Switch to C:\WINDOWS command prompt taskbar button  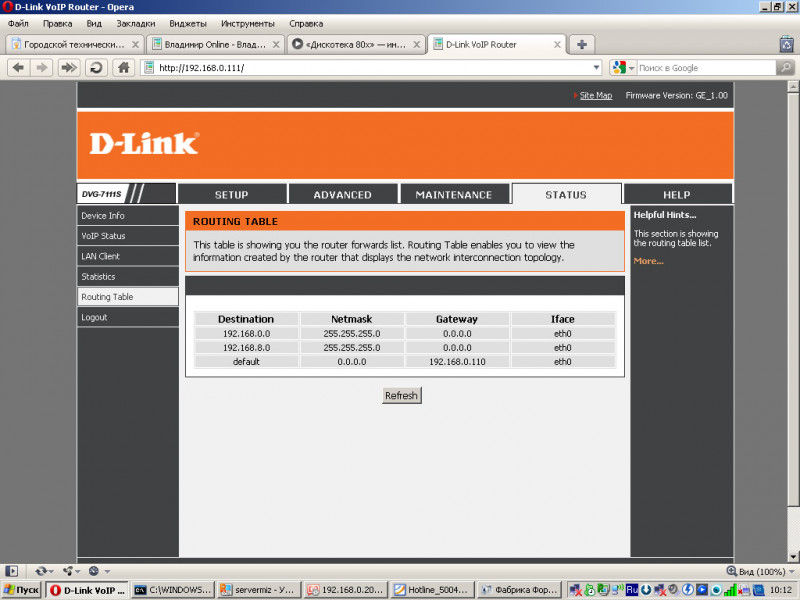[172, 590]
